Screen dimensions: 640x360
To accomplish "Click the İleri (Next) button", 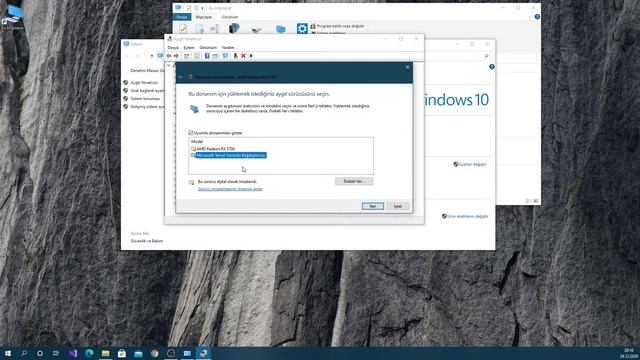I will coord(373,206).
